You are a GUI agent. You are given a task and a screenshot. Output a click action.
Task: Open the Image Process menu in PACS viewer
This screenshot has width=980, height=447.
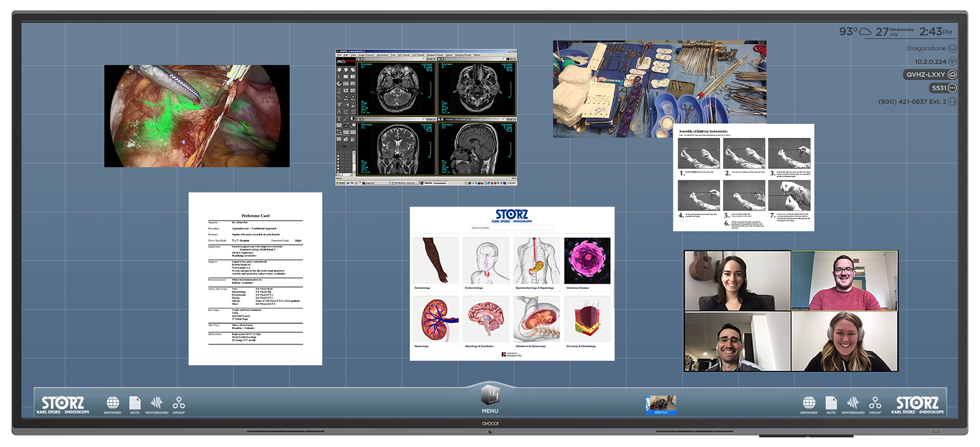tap(366, 54)
